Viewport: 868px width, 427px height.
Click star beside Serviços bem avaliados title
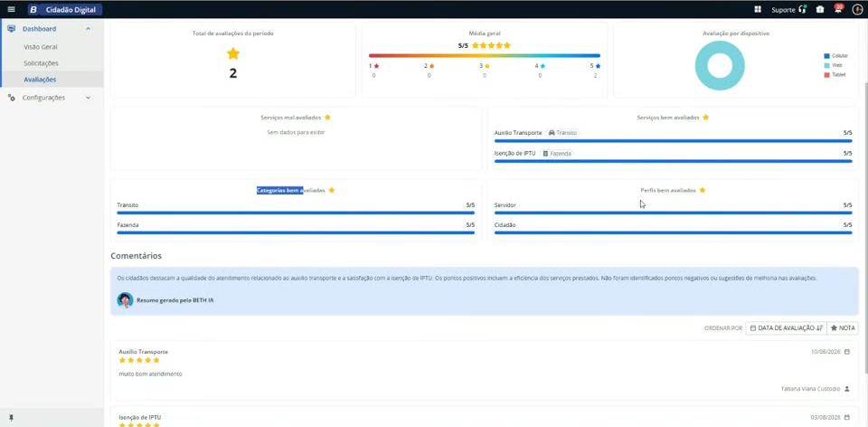tap(706, 118)
